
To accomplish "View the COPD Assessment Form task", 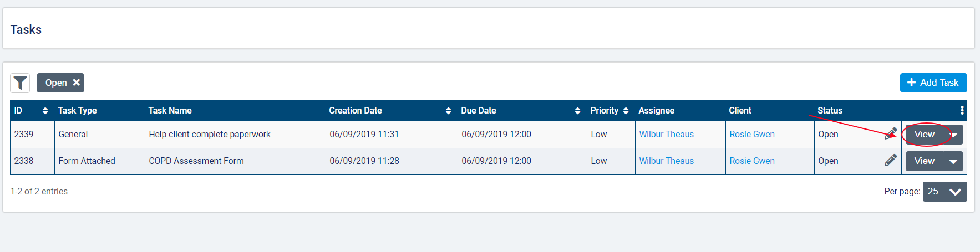I will [924, 161].
